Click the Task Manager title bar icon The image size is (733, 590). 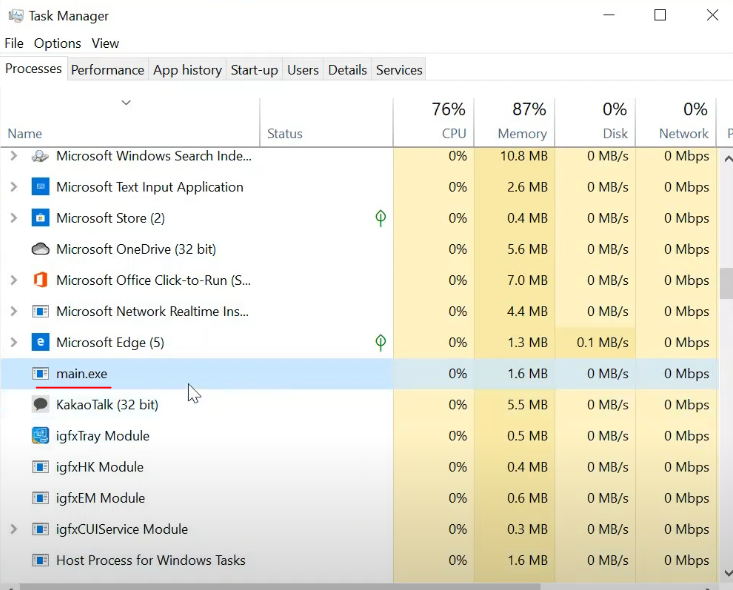[15, 16]
